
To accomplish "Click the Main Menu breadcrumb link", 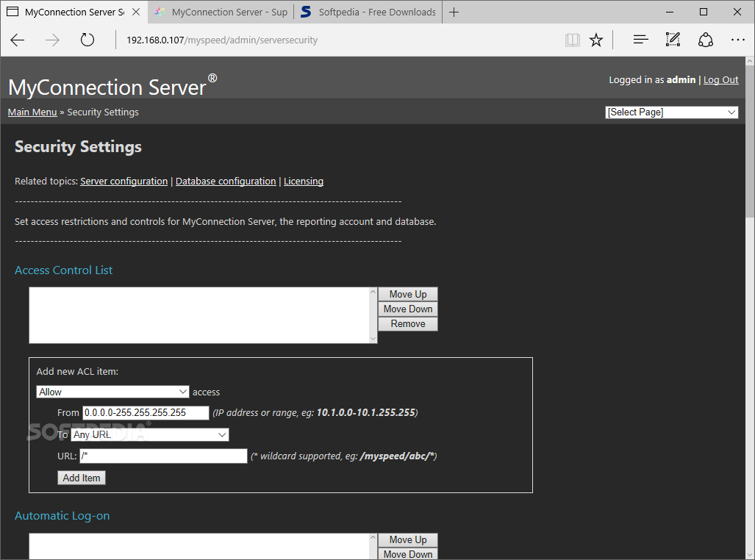I will tap(32, 112).
